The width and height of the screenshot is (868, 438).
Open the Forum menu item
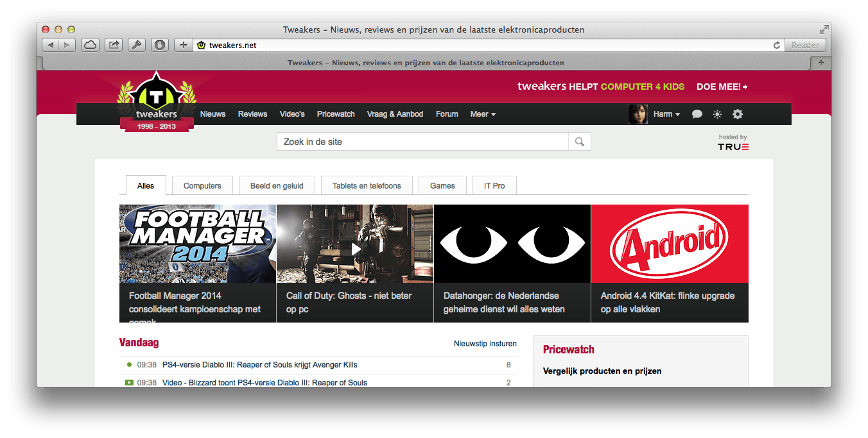(447, 114)
